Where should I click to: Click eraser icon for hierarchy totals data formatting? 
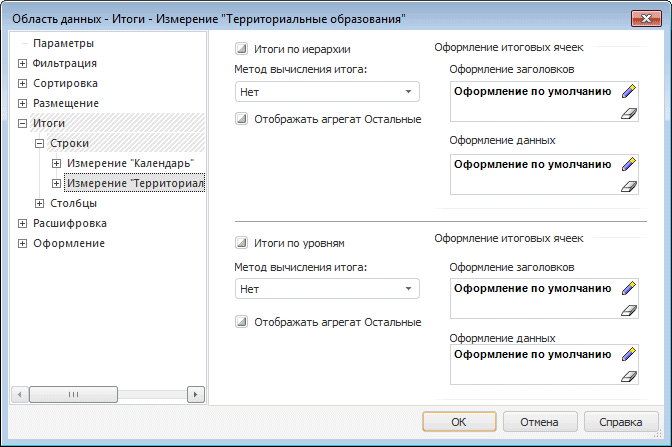[628, 186]
